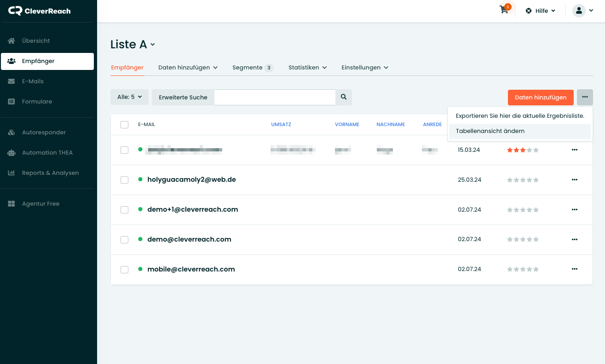605x364 pixels.
Task: Set star rating for holyguacamoly2@web.de row
Action: tap(523, 180)
